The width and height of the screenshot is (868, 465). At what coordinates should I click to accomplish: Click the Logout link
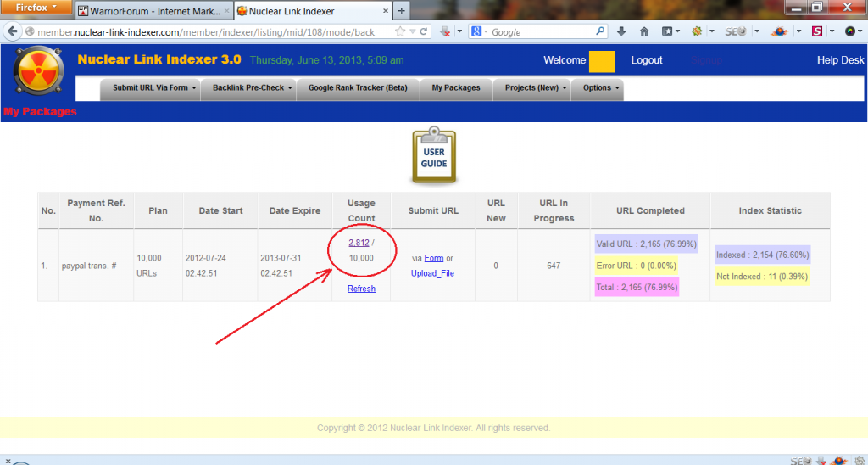[x=647, y=60]
